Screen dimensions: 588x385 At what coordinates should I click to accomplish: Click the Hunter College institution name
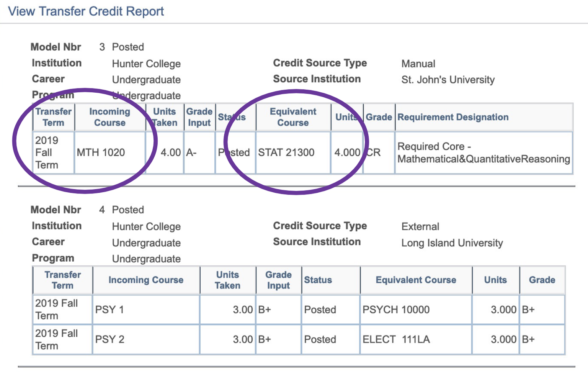coord(146,64)
